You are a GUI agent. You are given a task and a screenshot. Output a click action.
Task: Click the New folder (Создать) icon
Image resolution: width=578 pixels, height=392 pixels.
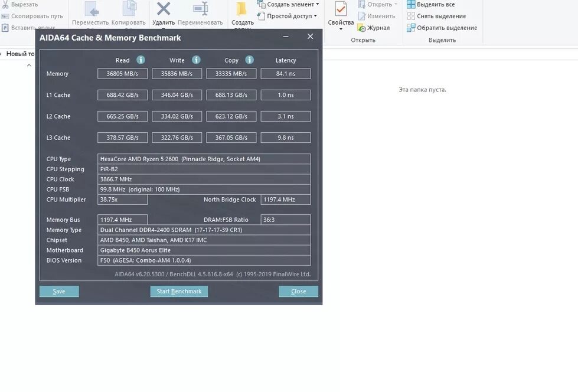242,9
